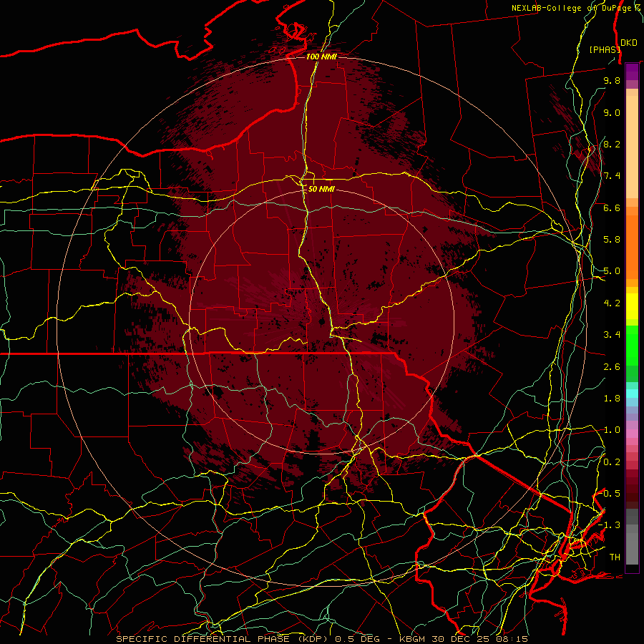Pick the purple band atop the color bar

(632, 72)
